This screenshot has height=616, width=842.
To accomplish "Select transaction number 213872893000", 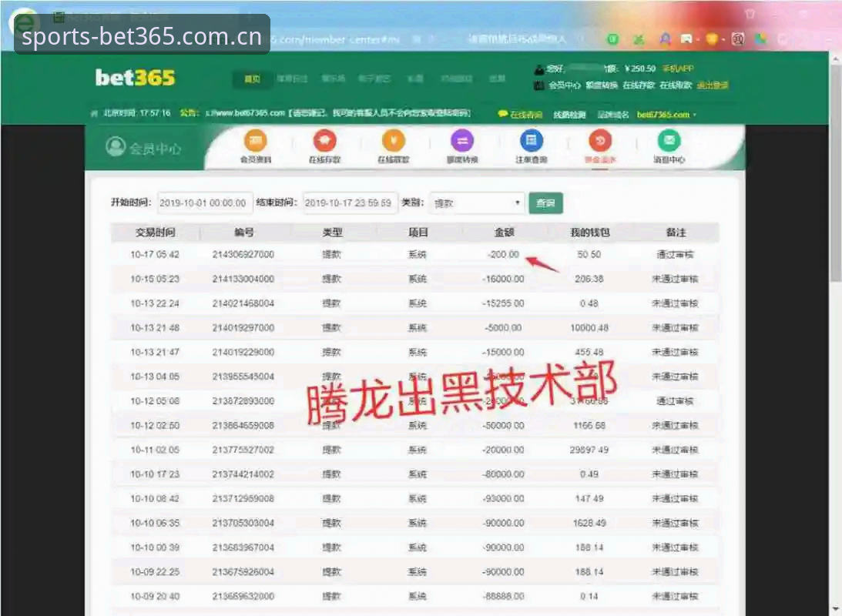I will coord(243,401).
